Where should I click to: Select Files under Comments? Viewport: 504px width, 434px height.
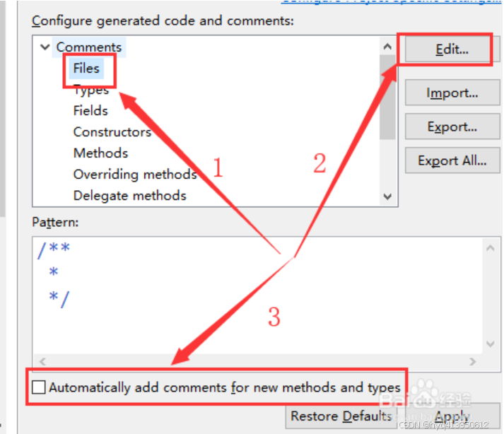click(86, 68)
